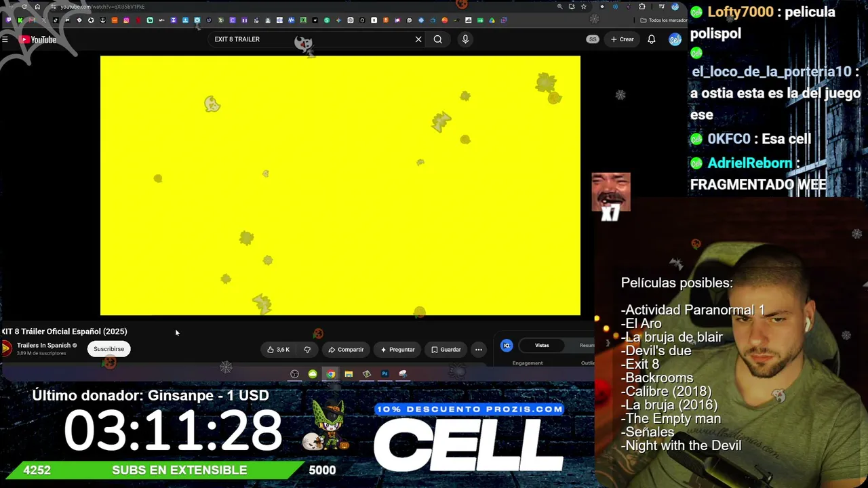Bookmark this page with the star icon
Screen dimensions: 868x488
[x=583, y=7]
